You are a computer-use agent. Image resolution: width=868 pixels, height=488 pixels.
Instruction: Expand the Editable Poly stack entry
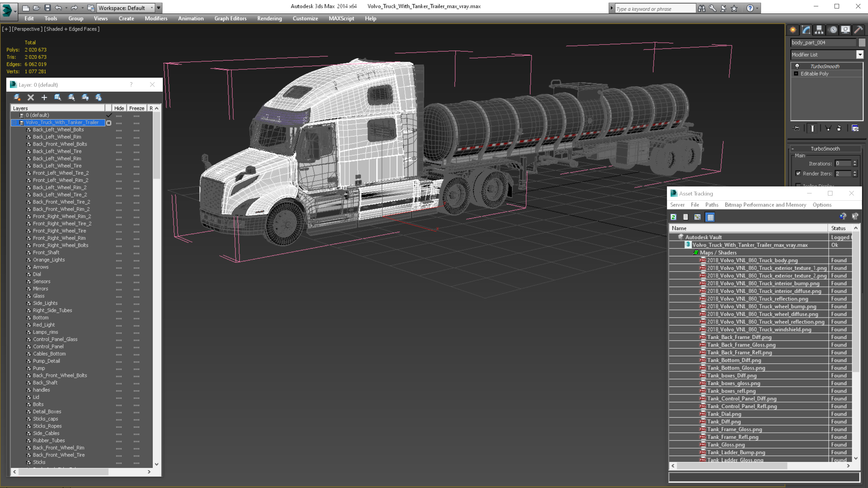click(796, 74)
